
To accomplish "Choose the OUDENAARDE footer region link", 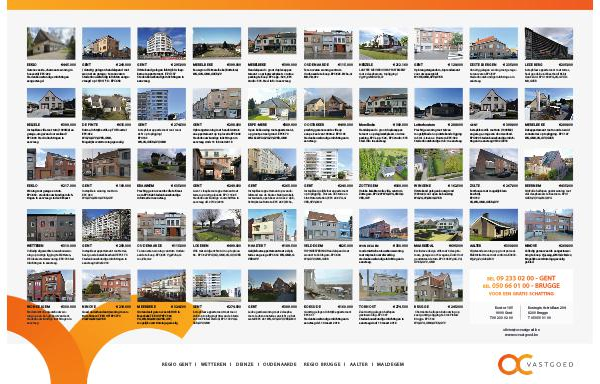I will pyautogui.click(x=280, y=364).
